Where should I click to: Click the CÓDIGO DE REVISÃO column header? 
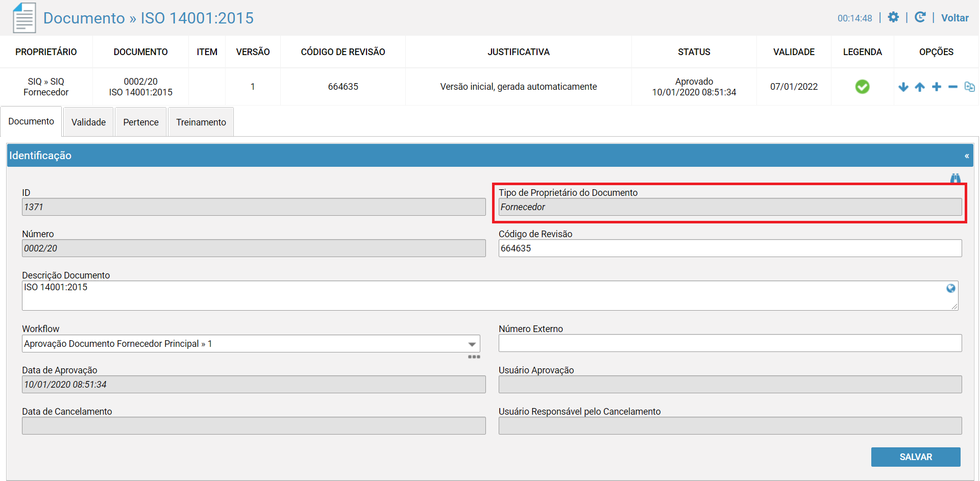coord(343,52)
